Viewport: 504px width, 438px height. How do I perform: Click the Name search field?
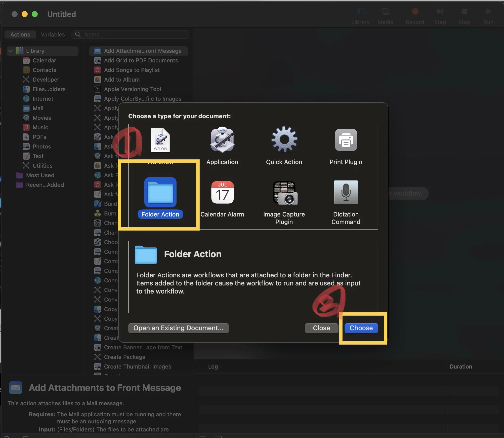136,34
